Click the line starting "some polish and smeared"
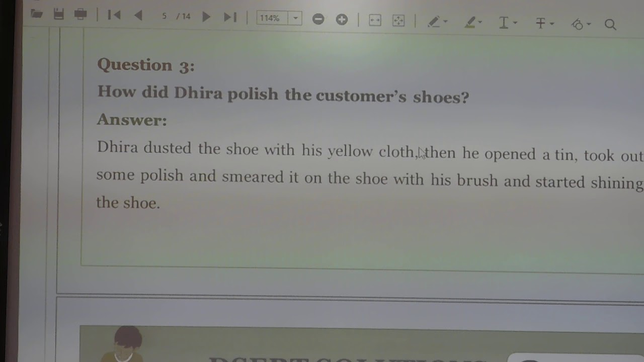The width and height of the screenshot is (644, 362). click(x=370, y=178)
